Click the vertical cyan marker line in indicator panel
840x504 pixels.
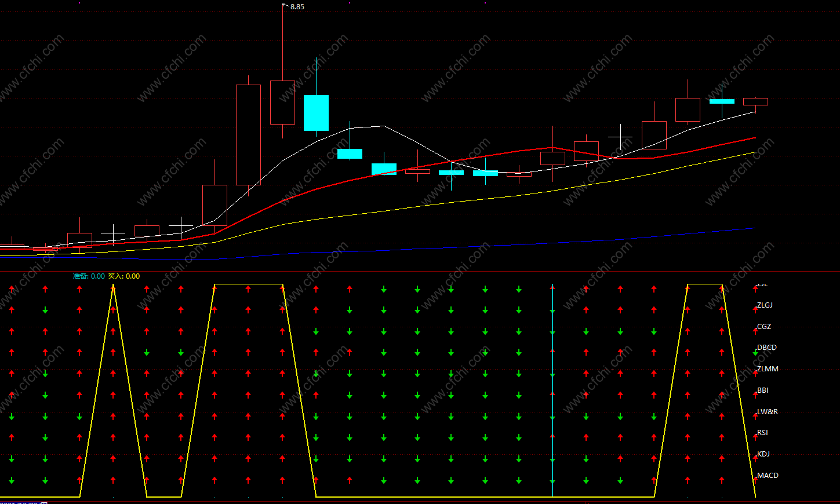[552, 391]
